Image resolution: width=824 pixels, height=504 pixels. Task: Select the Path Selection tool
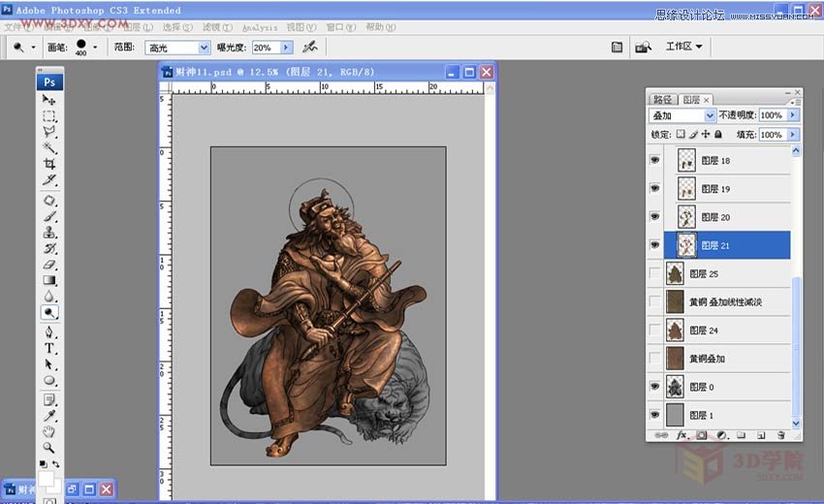pos(48,364)
